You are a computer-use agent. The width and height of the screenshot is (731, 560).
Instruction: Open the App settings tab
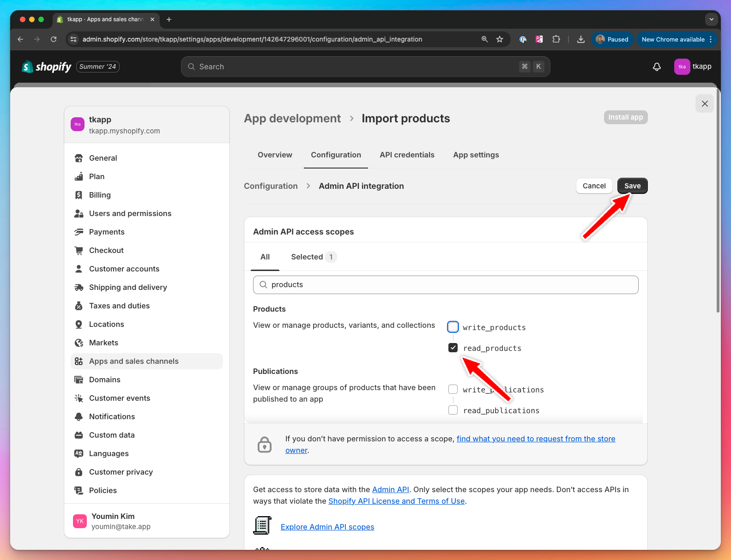point(476,155)
